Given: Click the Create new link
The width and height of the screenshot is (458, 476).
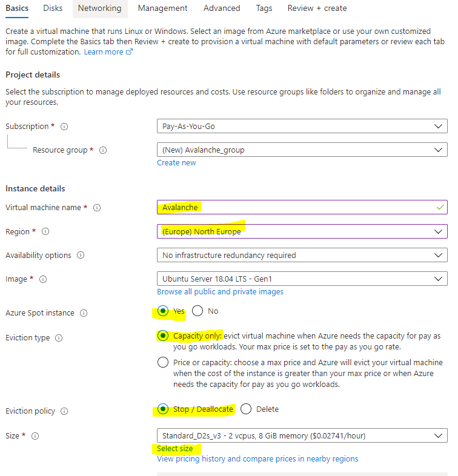Looking at the screenshot, I should pos(176,162).
